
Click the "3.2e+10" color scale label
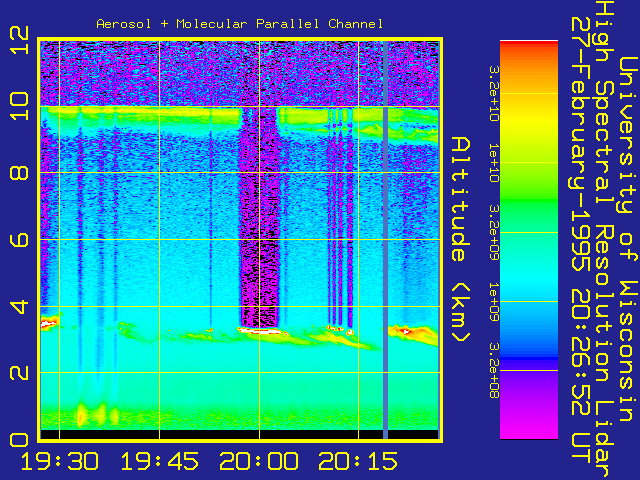click(494, 93)
